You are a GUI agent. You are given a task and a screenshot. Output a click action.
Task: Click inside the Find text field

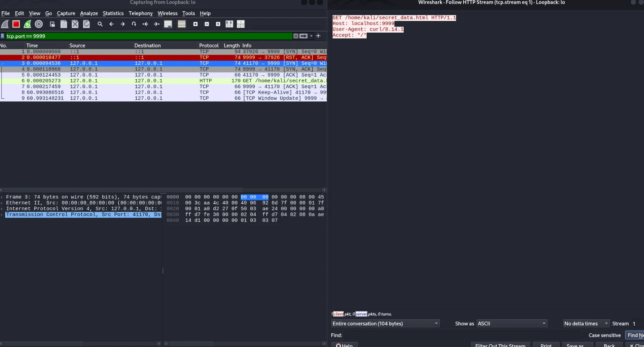click(461, 335)
